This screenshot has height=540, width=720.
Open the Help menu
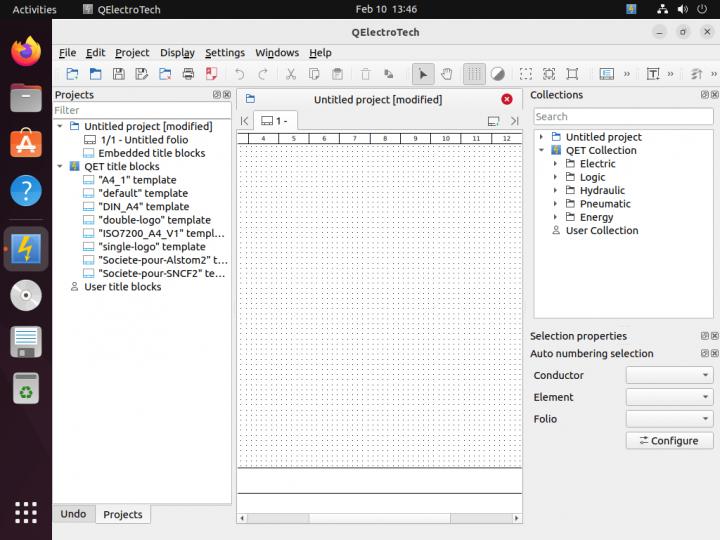point(320,53)
